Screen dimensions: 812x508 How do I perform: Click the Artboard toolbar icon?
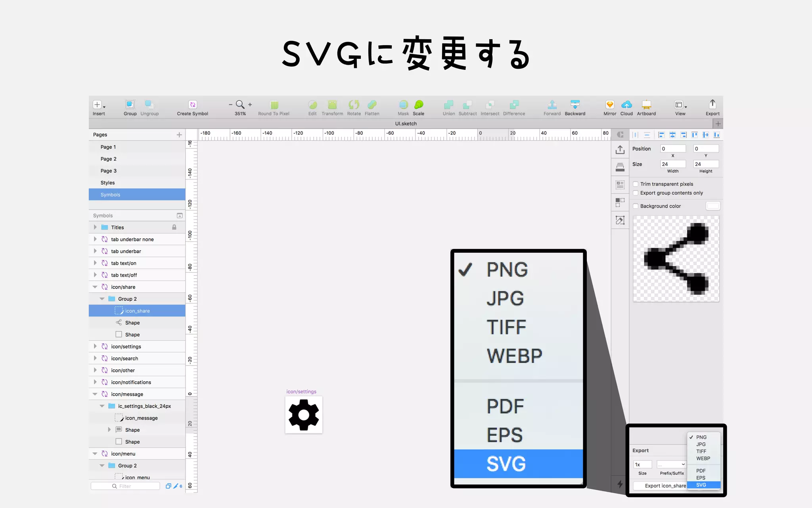[x=646, y=104]
